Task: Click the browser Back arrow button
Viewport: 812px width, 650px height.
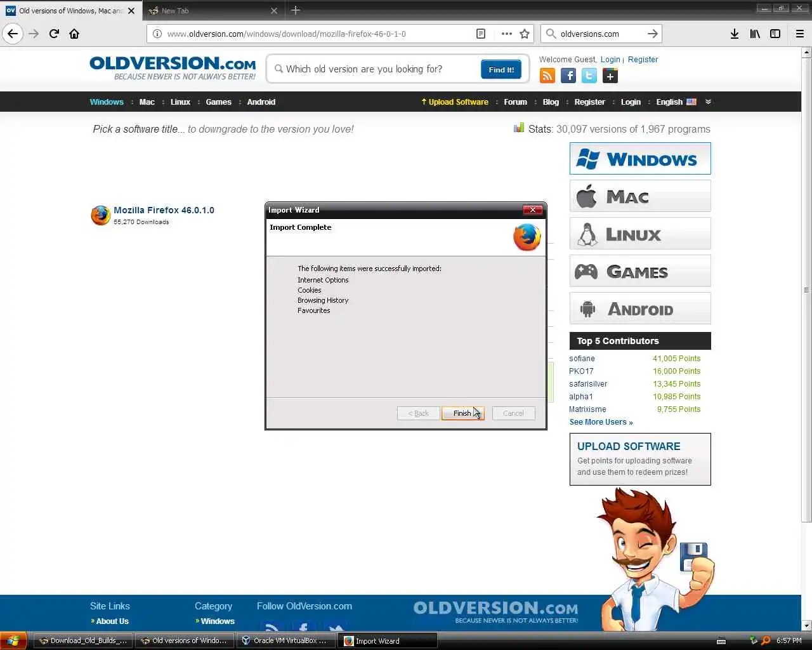Action: pyautogui.click(x=13, y=34)
